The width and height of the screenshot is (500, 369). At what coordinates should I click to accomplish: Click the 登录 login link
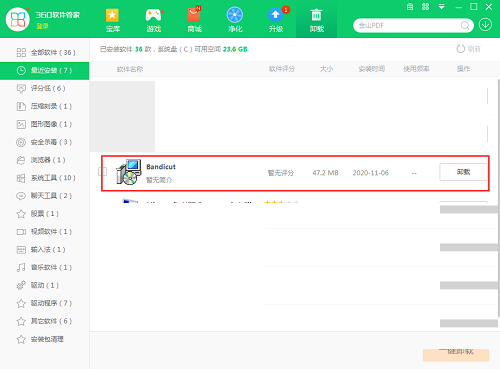(42, 26)
